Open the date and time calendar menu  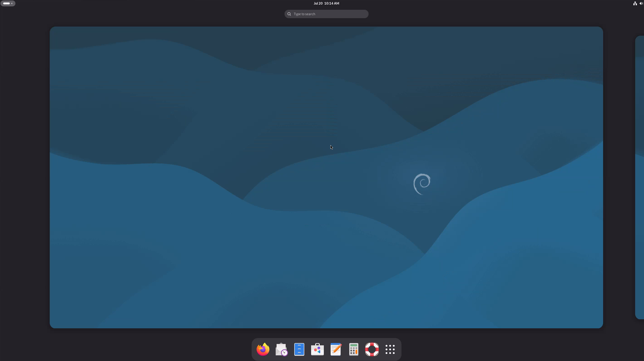pyautogui.click(x=326, y=3)
